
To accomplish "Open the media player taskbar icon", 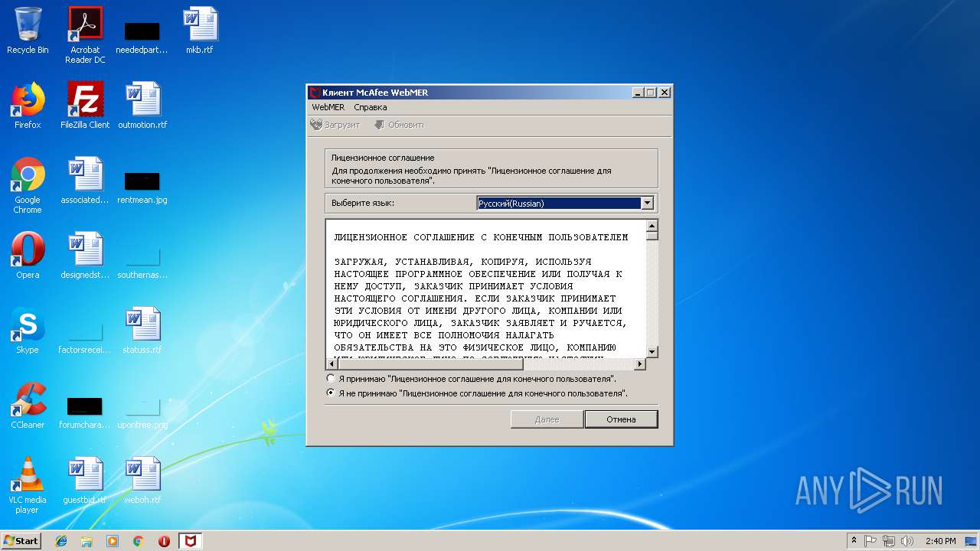I will (113, 541).
